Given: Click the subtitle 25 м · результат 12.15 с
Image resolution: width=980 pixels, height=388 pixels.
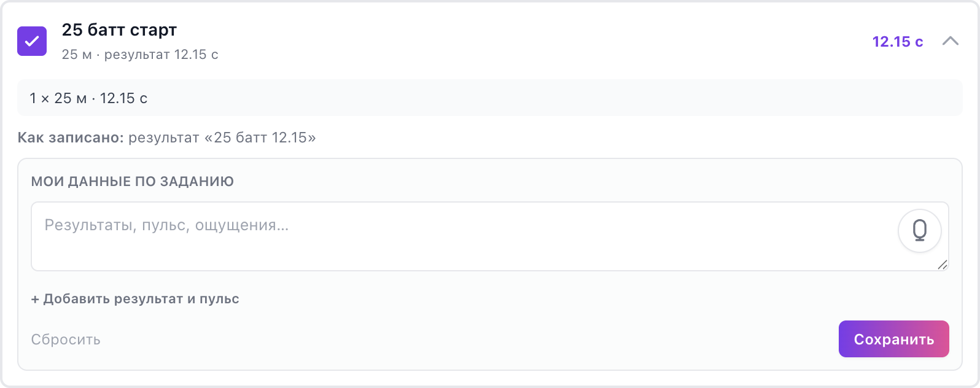Looking at the screenshot, I should point(140,55).
